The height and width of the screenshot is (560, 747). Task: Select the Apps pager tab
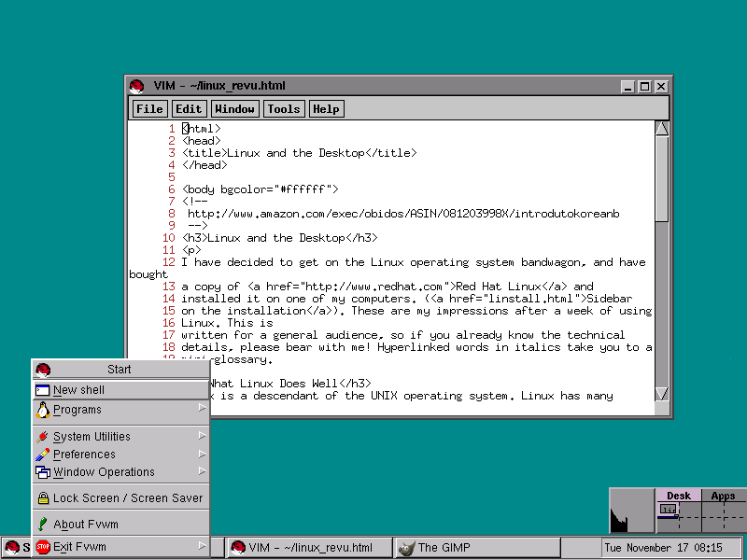point(723,496)
